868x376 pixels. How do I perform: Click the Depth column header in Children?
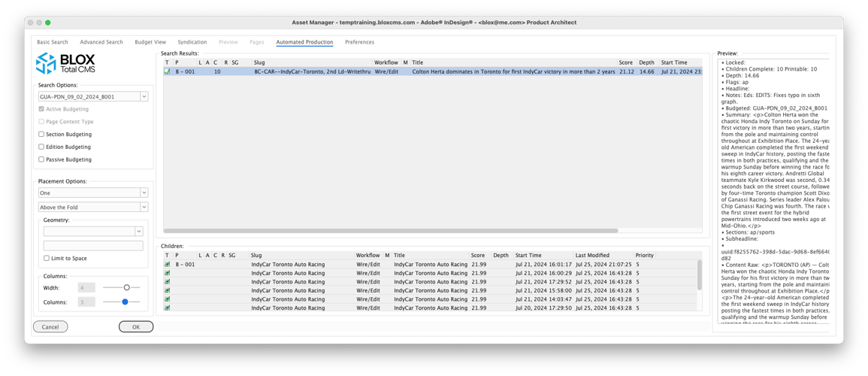coord(503,255)
